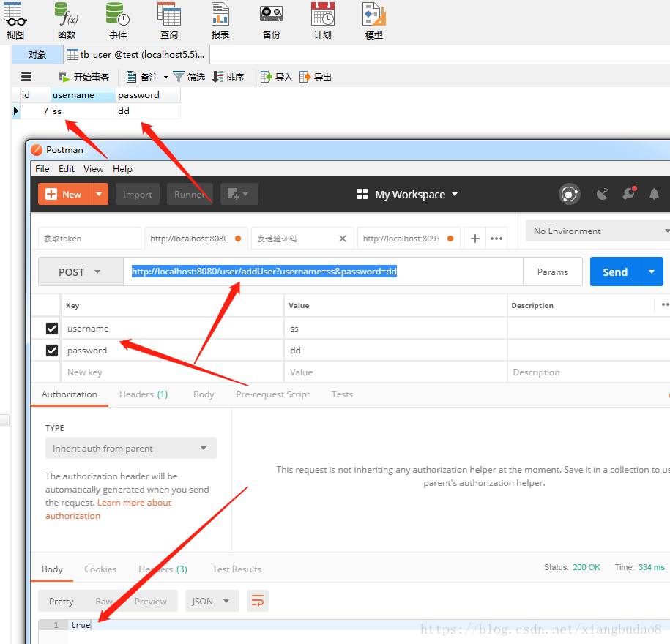Open the POST method dropdown

click(81, 272)
